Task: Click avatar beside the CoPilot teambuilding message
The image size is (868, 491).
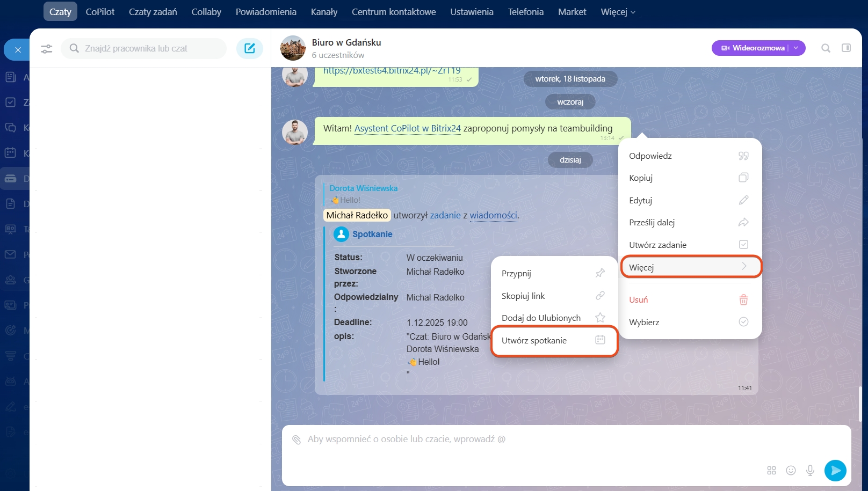Action: tap(295, 132)
